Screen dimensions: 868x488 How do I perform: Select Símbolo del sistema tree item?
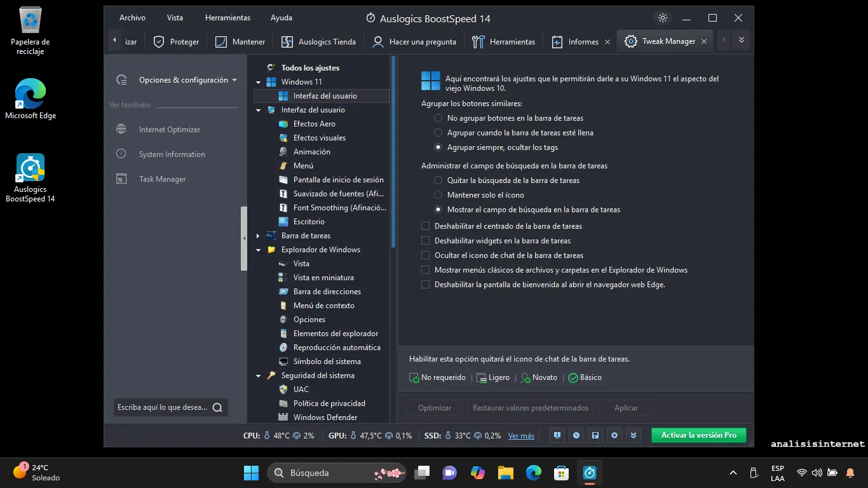pos(327,362)
